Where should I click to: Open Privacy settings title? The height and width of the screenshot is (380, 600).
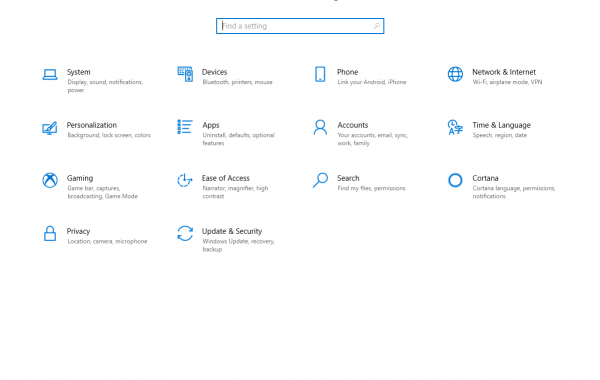(x=78, y=231)
